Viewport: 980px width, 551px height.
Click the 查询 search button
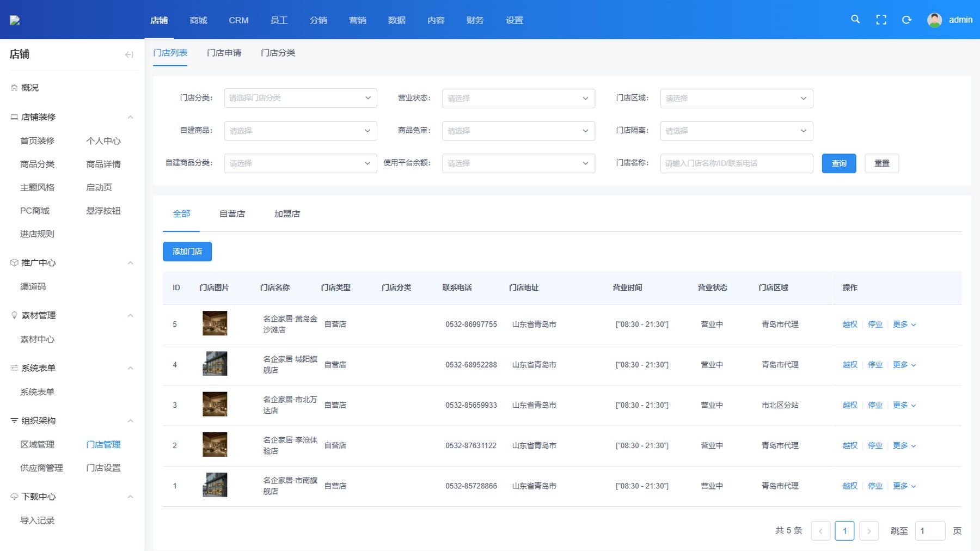[838, 163]
